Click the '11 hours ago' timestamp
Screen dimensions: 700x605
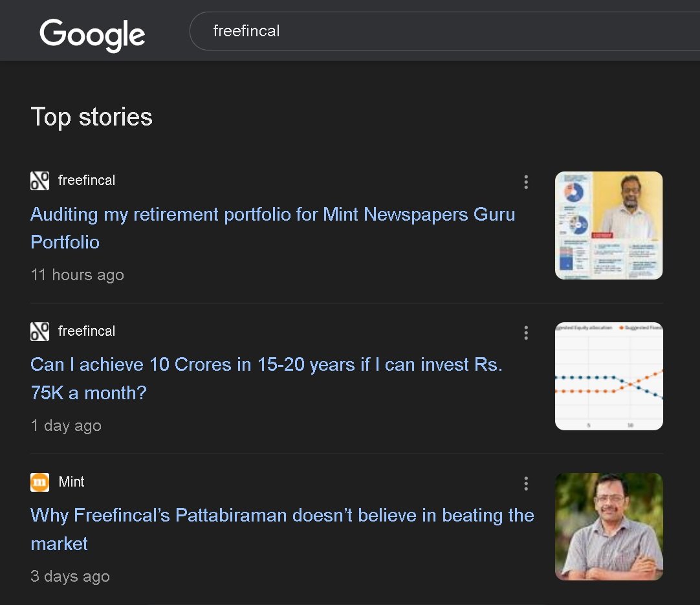pyautogui.click(x=77, y=274)
